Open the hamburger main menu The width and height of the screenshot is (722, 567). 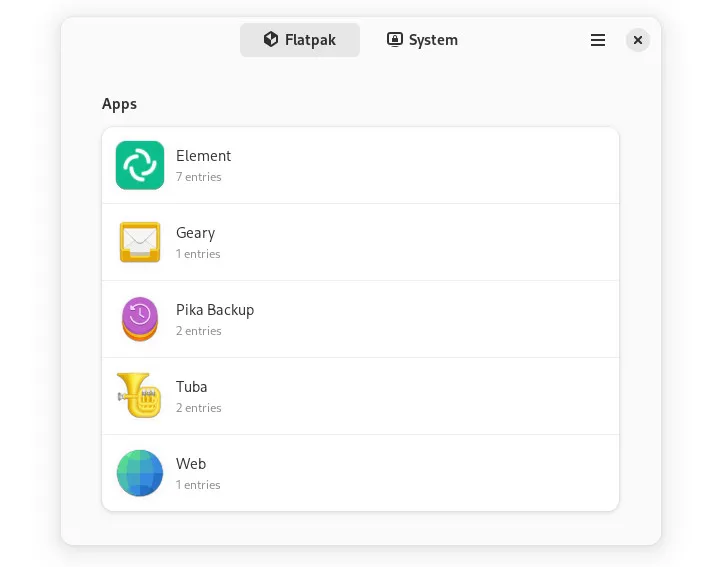[x=598, y=40]
